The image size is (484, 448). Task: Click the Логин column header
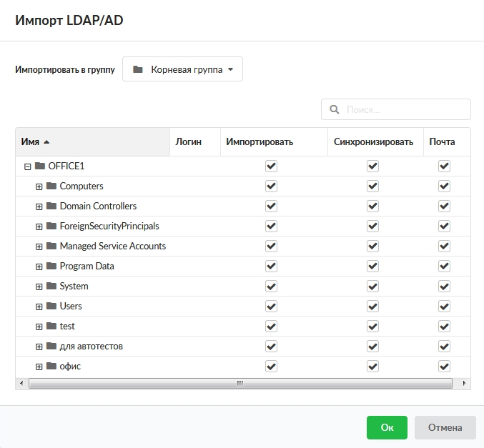[x=189, y=141]
